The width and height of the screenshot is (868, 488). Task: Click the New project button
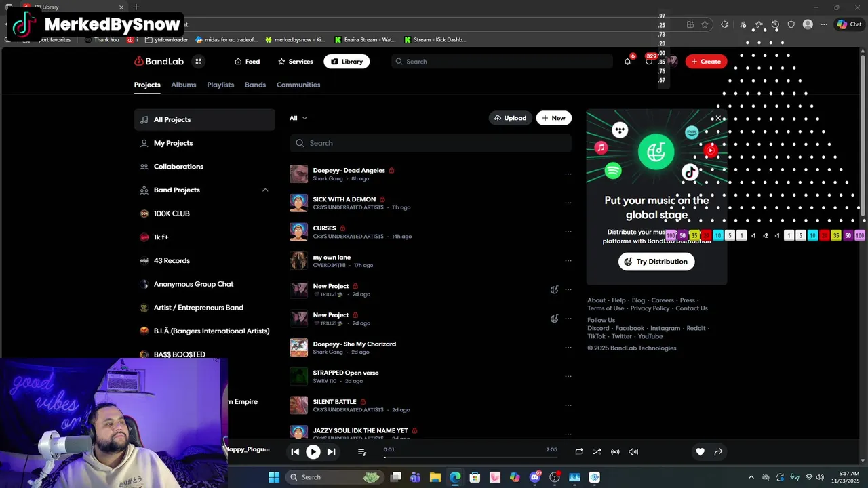tap(554, 118)
